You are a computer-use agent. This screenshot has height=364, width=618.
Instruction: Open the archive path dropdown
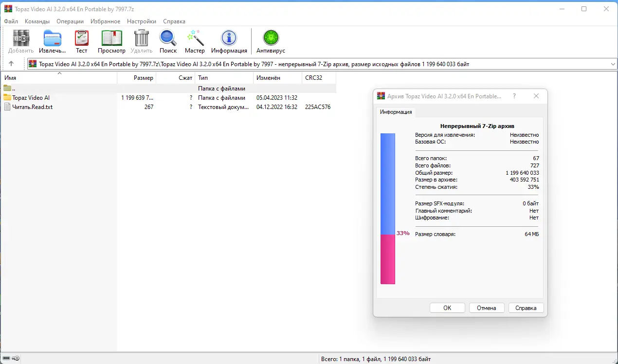(x=612, y=63)
